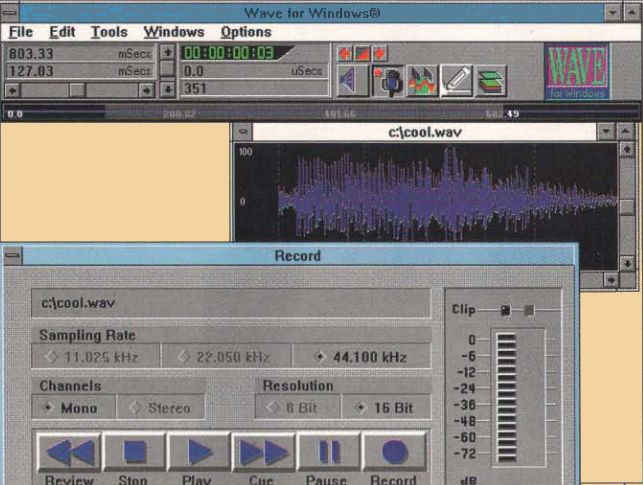Open the main Wave for Windows control menu

coord(9,12)
